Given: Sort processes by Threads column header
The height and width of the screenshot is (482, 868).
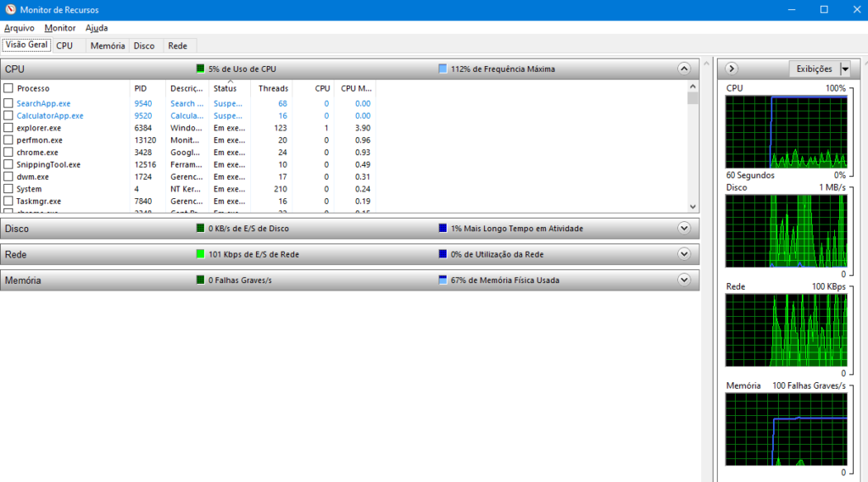Looking at the screenshot, I should (x=273, y=88).
